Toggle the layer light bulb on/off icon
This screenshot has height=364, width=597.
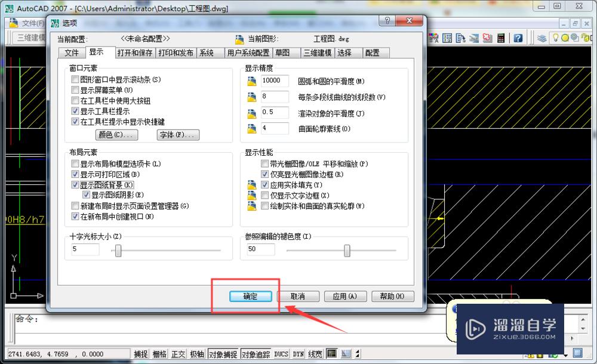click(555, 38)
